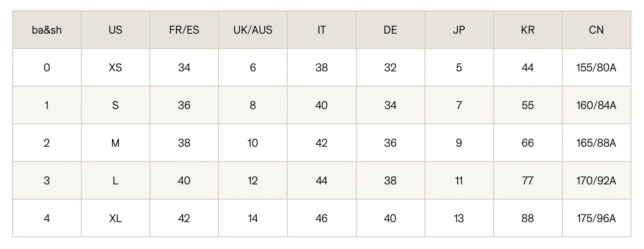Image resolution: width=644 pixels, height=249 pixels.
Task: Select the XS size cell
Action: pyautogui.click(x=115, y=68)
